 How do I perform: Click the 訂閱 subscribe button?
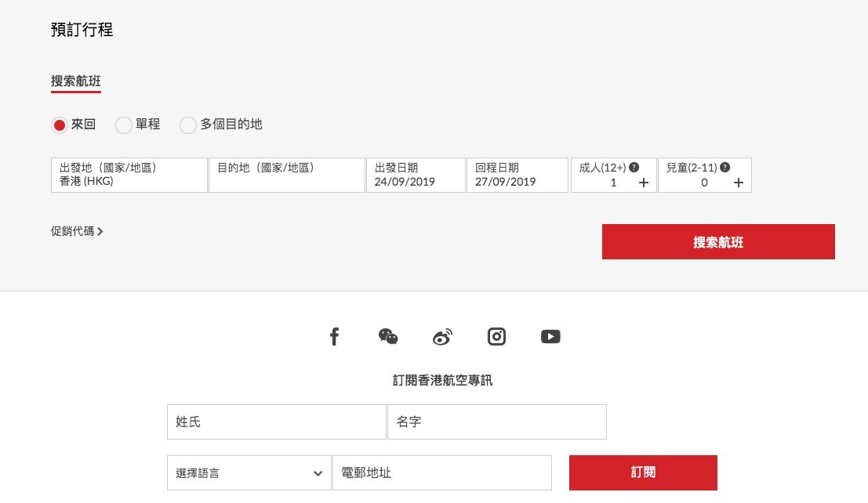point(642,472)
